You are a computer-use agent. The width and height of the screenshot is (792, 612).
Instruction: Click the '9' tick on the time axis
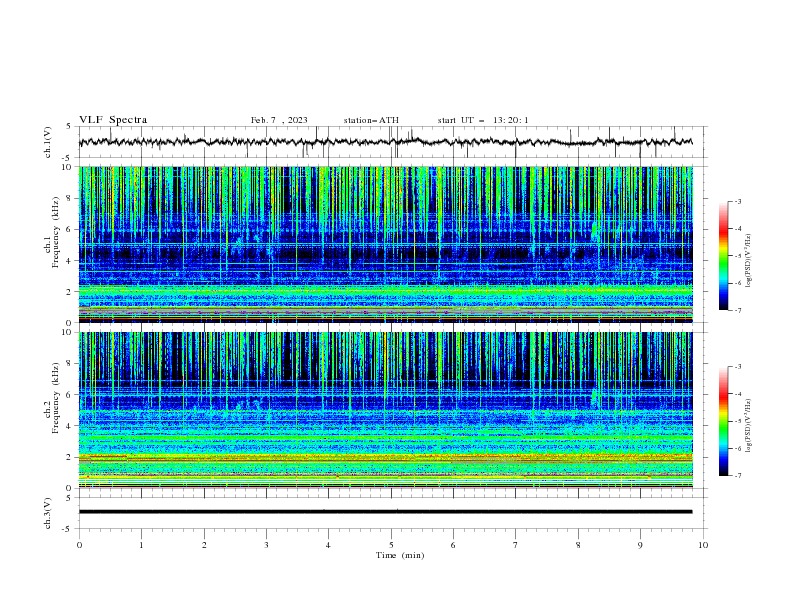[x=640, y=545]
